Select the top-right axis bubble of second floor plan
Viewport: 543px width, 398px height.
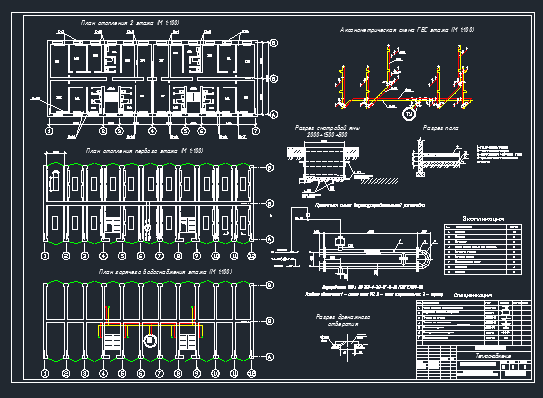coord(274,43)
